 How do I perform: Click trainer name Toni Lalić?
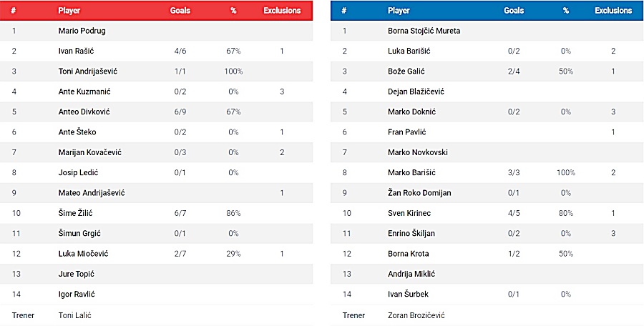coord(74,315)
